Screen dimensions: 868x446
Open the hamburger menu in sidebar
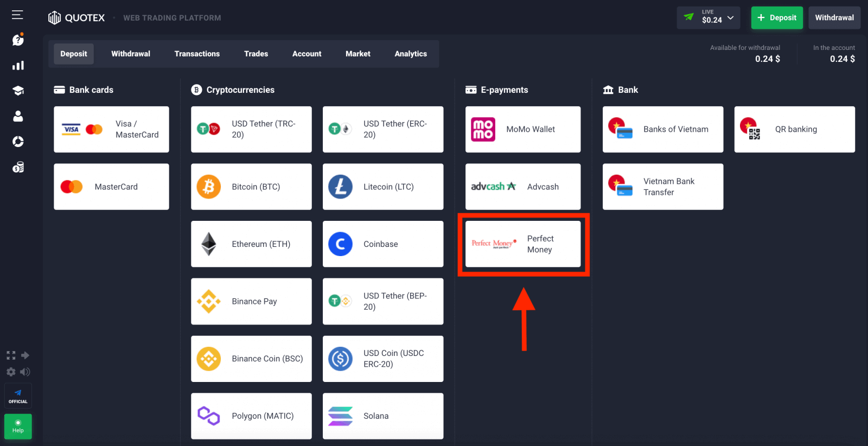(x=17, y=15)
